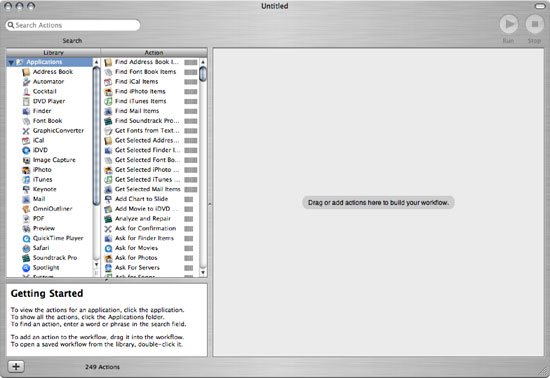
Task: Click the Action column header
Action: tap(154, 53)
